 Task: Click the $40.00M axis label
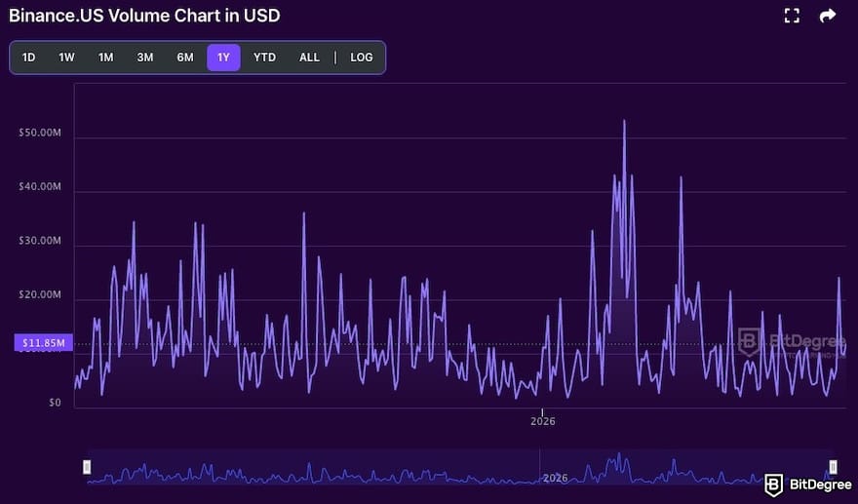(x=40, y=186)
